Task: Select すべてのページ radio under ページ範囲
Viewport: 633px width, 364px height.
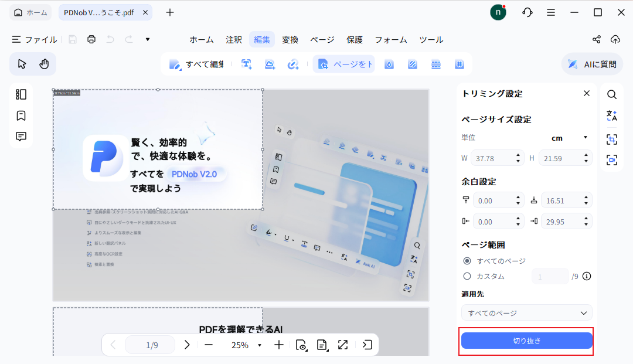Action: click(x=467, y=261)
